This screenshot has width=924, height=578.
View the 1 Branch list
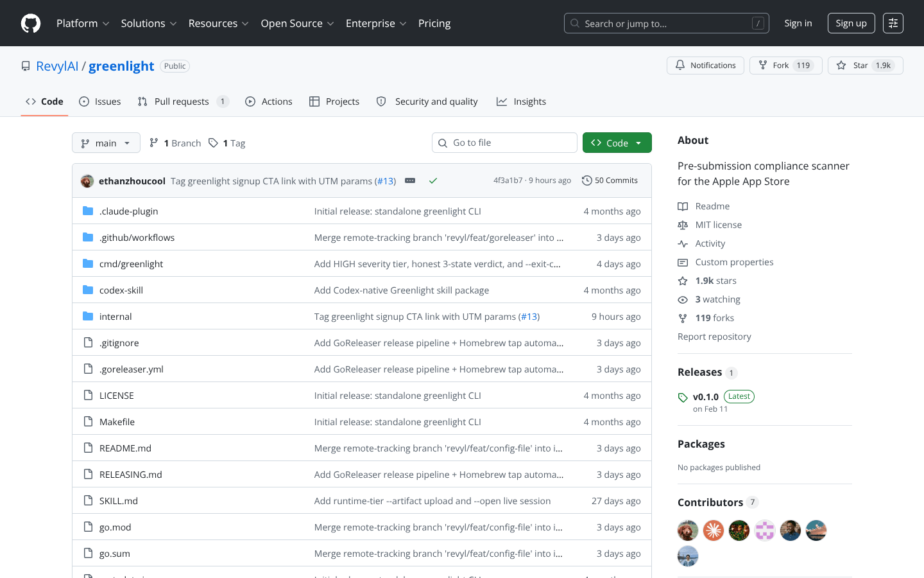[175, 143]
